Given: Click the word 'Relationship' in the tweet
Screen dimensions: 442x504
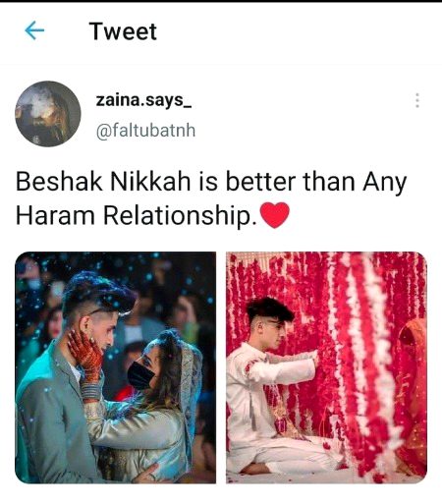Looking at the screenshot, I should 178,215.
